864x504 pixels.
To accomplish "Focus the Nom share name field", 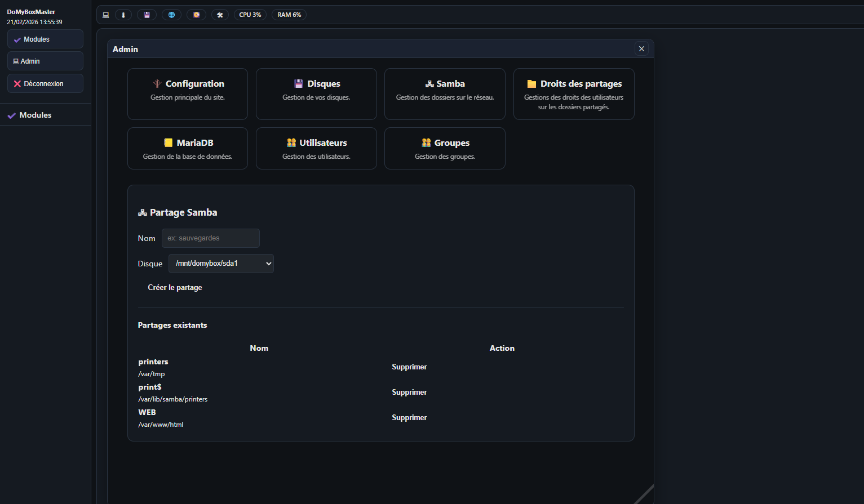I will tap(210, 238).
